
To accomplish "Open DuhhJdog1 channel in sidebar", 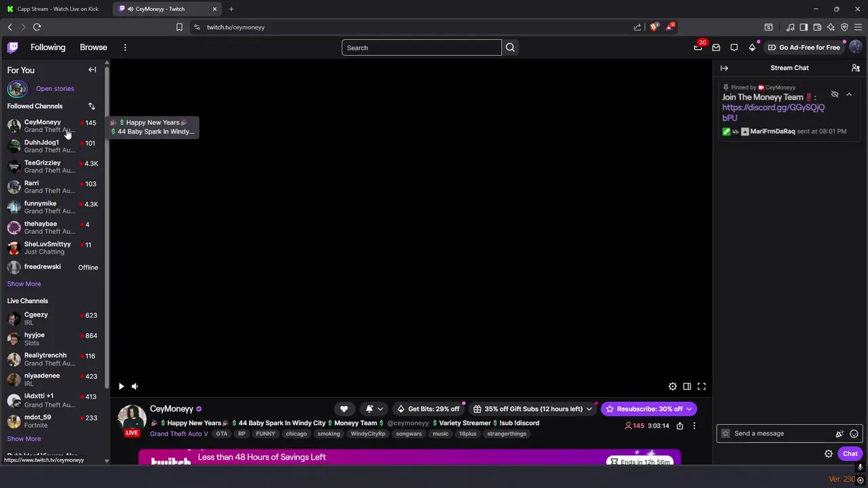I will point(53,146).
